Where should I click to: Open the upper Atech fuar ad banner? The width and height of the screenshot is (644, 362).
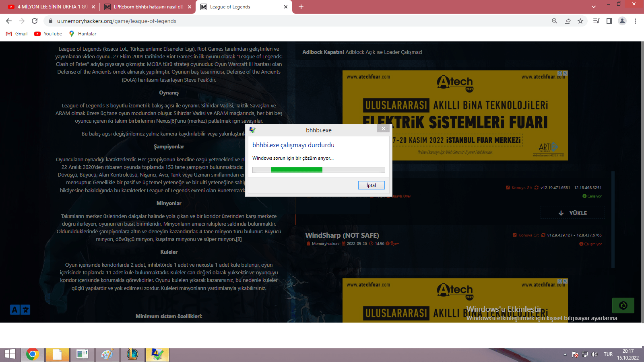tap(455, 115)
